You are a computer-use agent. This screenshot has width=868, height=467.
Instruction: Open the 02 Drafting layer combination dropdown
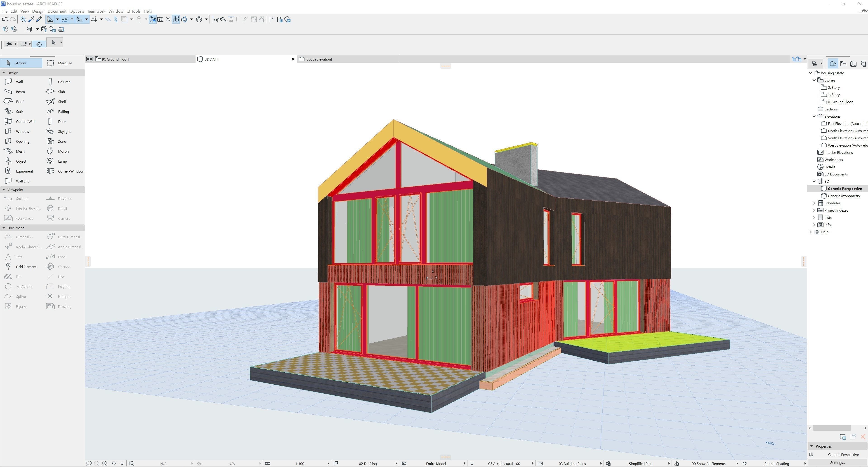point(365,464)
